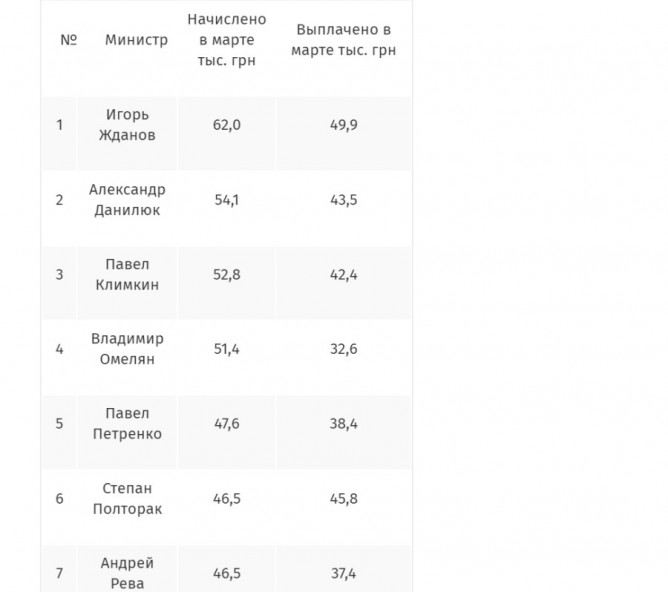This screenshot has height=592, width=668.
Task: Select the paid amount 42,4
Action: 343,275
